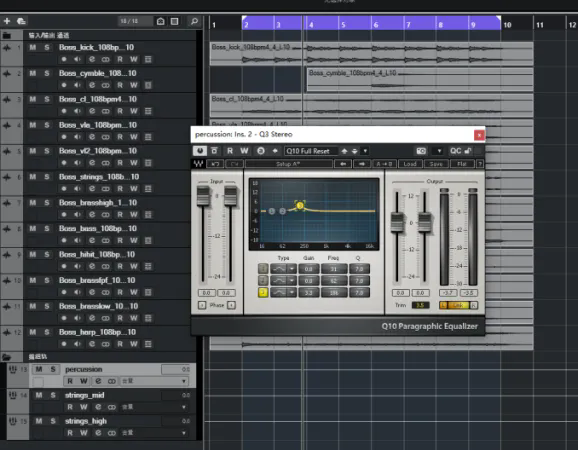
Task: Click the Load button in Waves toolbar
Action: [x=410, y=164]
